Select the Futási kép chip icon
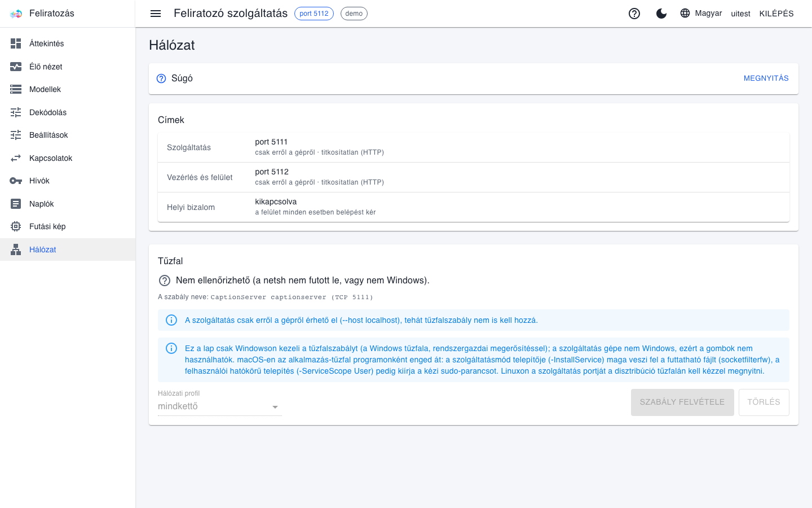The height and width of the screenshot is (508, 812). tap(16, 226)
